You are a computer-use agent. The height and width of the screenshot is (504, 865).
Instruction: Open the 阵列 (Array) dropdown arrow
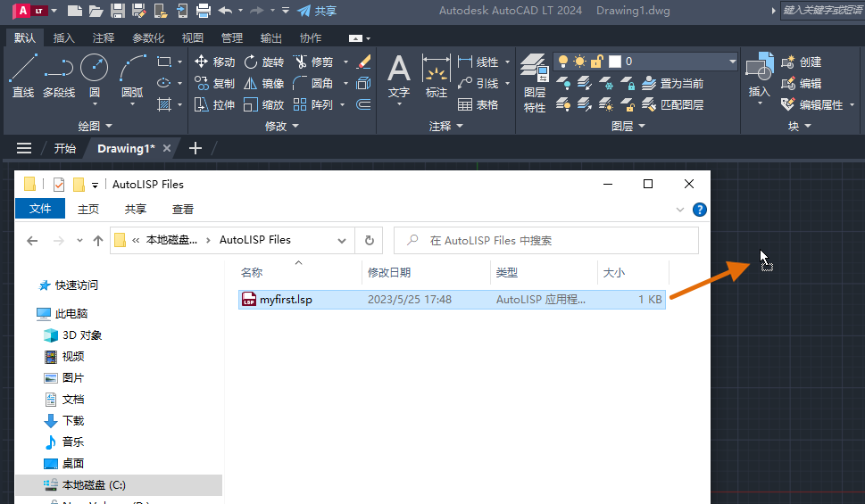pyautogui.click(x=343, y=104)
